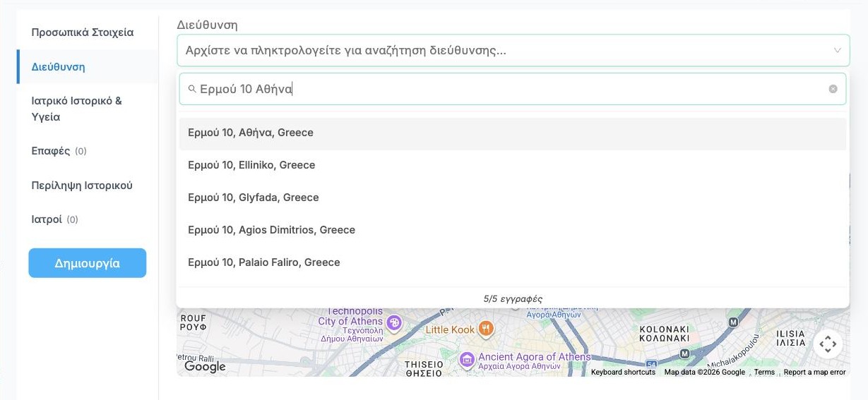Click the Δημιουργία button

tap(88, 263)
